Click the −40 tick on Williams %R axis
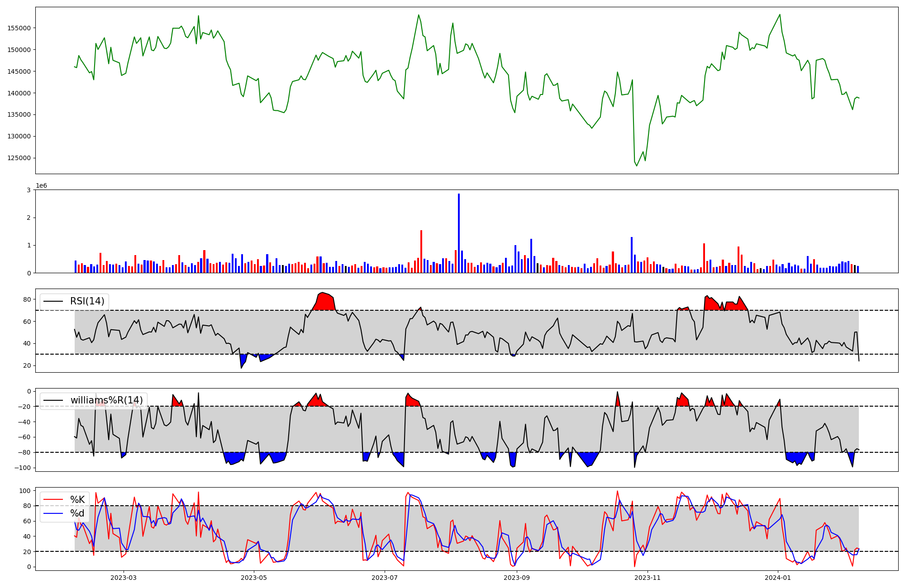This screenshot has height=588, width=905. (24, 422)
